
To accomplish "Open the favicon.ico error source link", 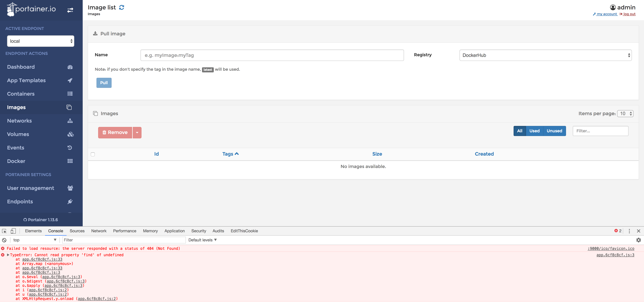I will pos(611,248).
